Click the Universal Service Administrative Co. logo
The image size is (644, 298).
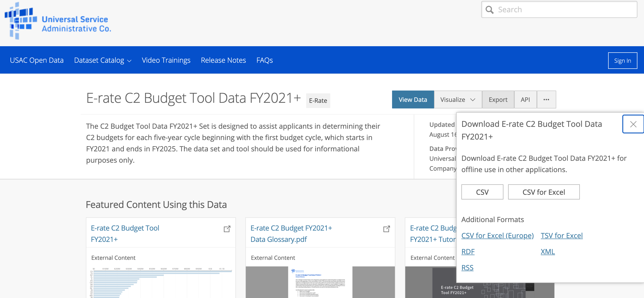(58, 21)
